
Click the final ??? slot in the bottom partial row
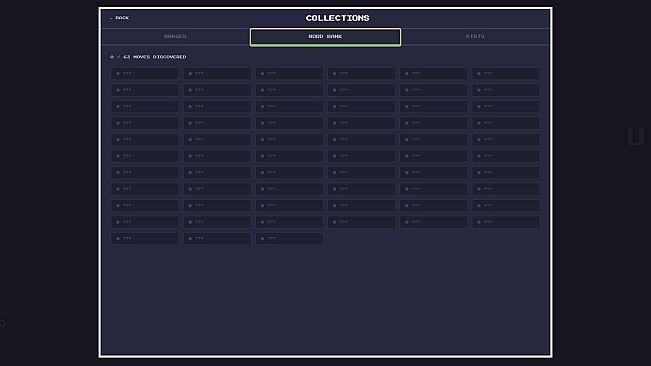(x=289, y=239)
